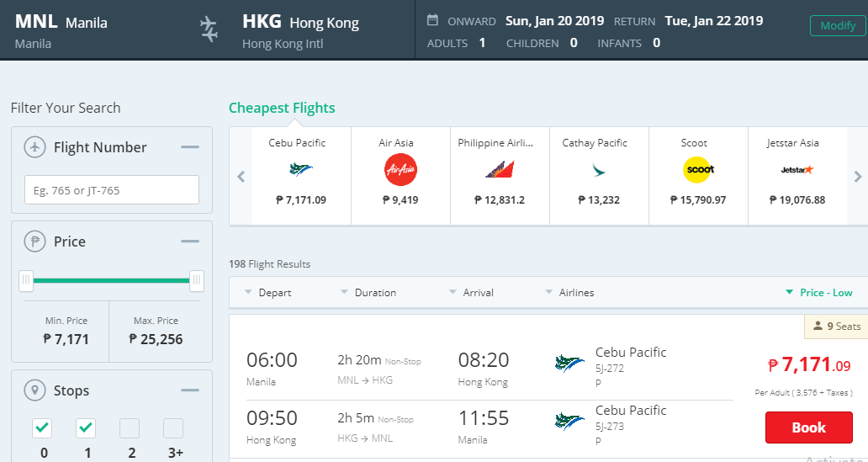Select the Jetstar Asia logo

point(797,169)
